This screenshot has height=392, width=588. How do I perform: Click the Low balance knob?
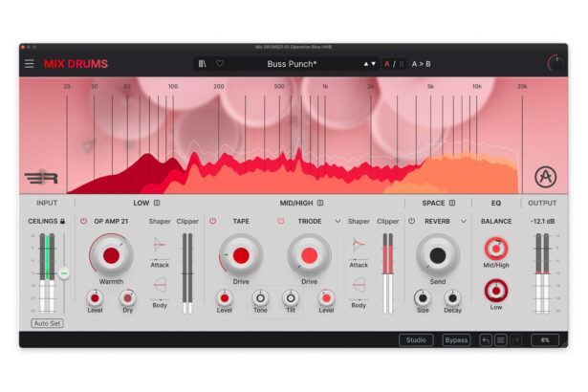(496, 291)
